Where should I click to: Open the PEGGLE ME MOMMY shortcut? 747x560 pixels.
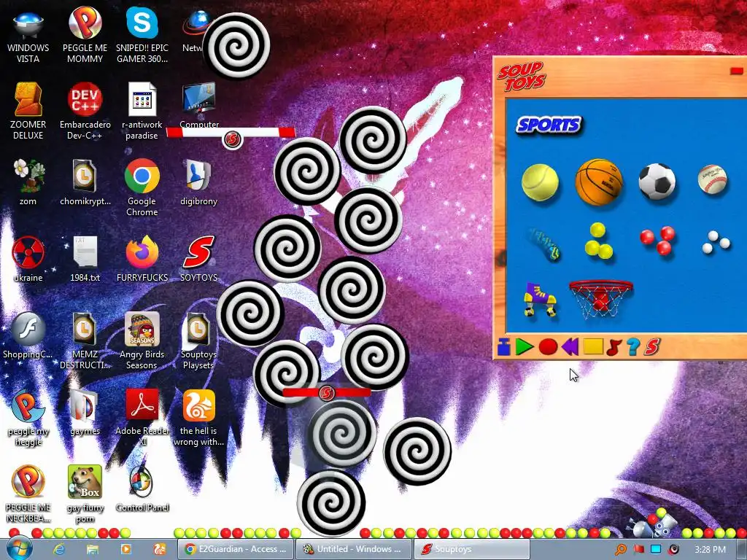pos(85,36)
